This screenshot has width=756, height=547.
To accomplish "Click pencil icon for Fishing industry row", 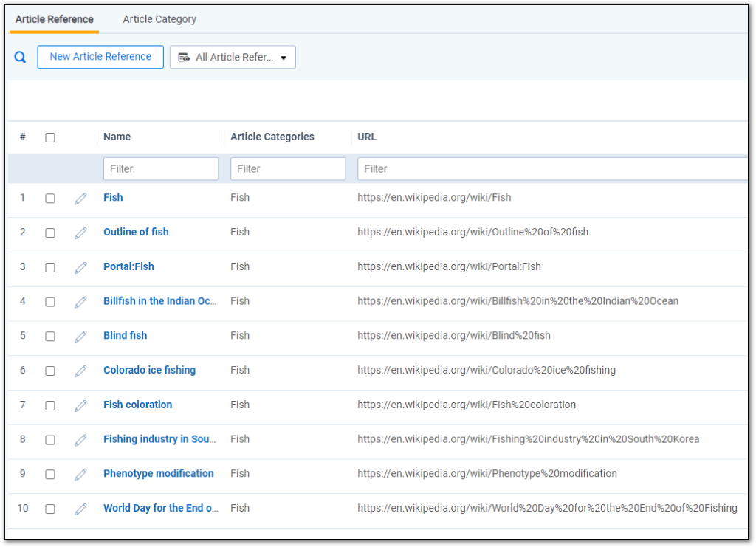I will tap(80, 439).
